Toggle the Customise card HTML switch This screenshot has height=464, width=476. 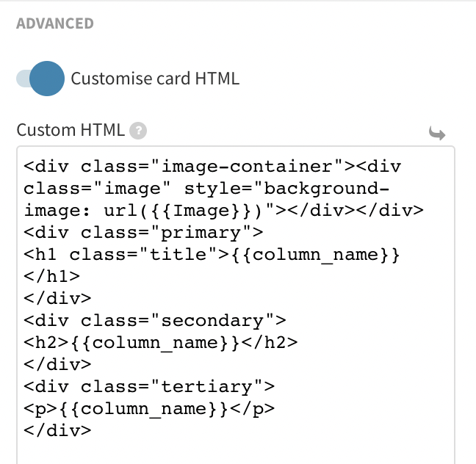pyautogui.click(x=41, y=79)
